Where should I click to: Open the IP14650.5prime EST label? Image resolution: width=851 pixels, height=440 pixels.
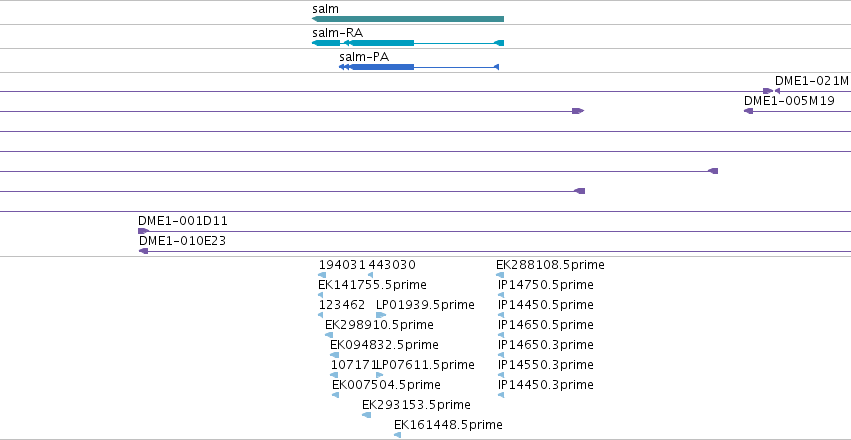pyautogui.click(x=546, y=324)
